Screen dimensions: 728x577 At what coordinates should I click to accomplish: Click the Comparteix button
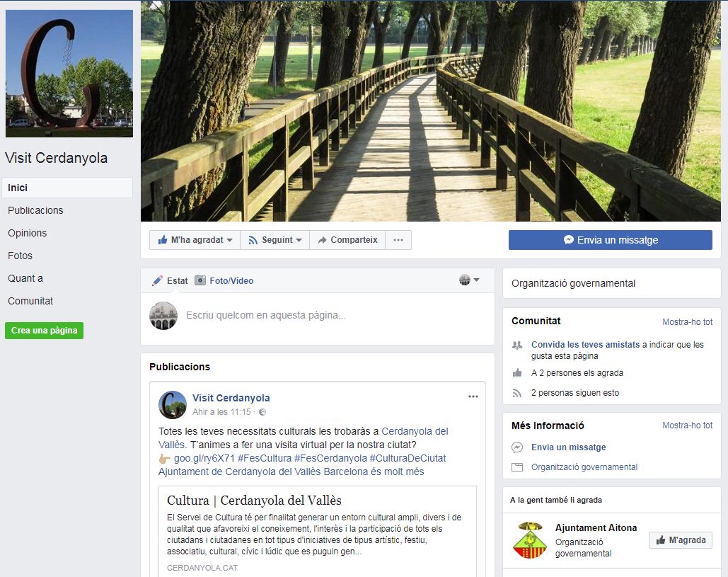pyautogui.click(x=347, y=240)
